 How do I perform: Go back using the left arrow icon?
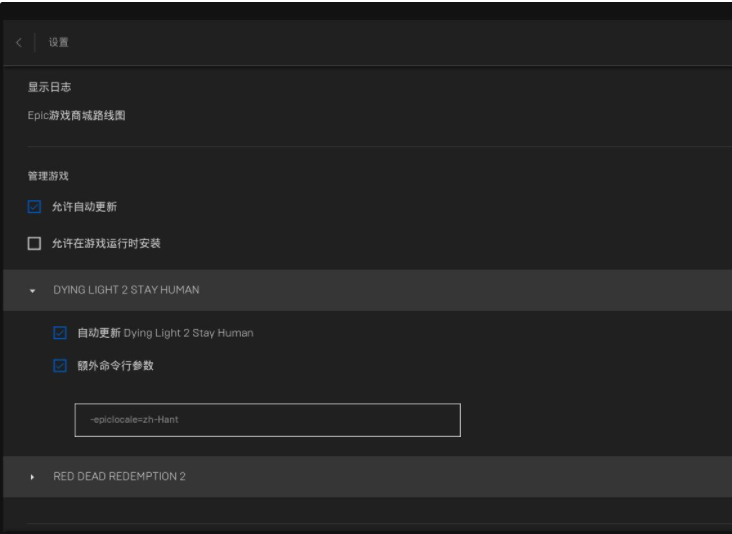point(19,42)
